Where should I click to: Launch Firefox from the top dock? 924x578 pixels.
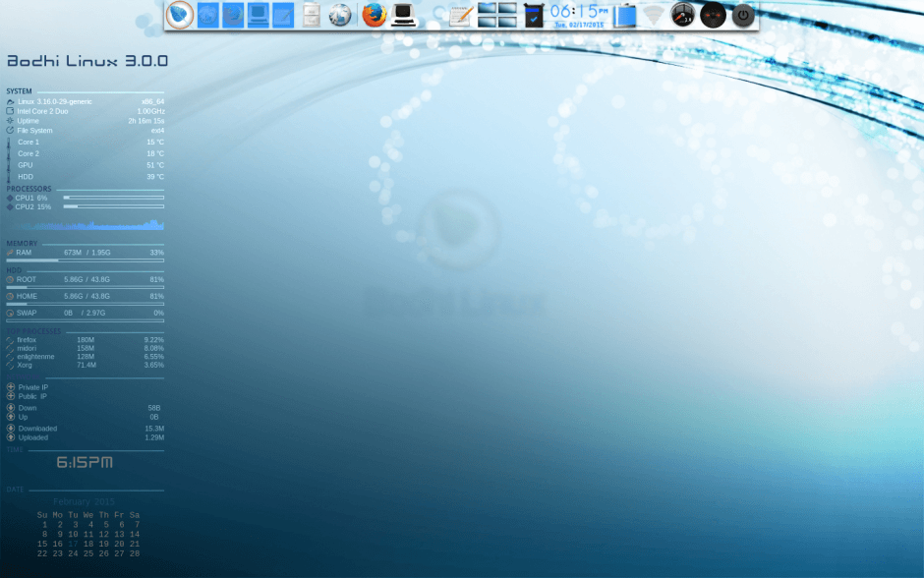[x=373, y=16]
